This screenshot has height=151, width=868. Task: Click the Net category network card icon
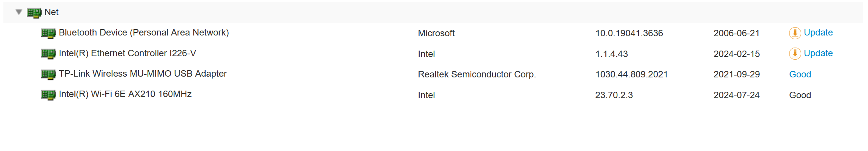point(34,13)
